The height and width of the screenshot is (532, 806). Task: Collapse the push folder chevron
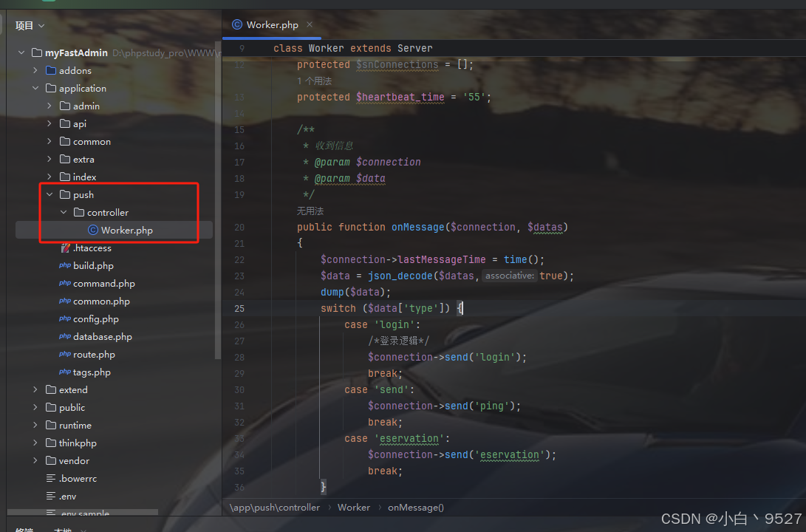coord(49,194)
